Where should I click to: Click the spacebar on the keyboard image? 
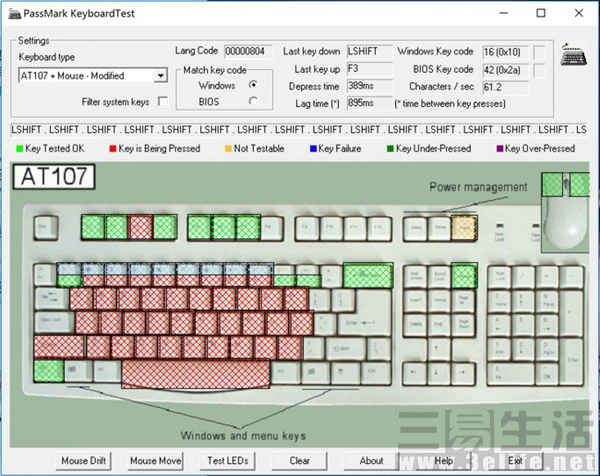[195, 373]
